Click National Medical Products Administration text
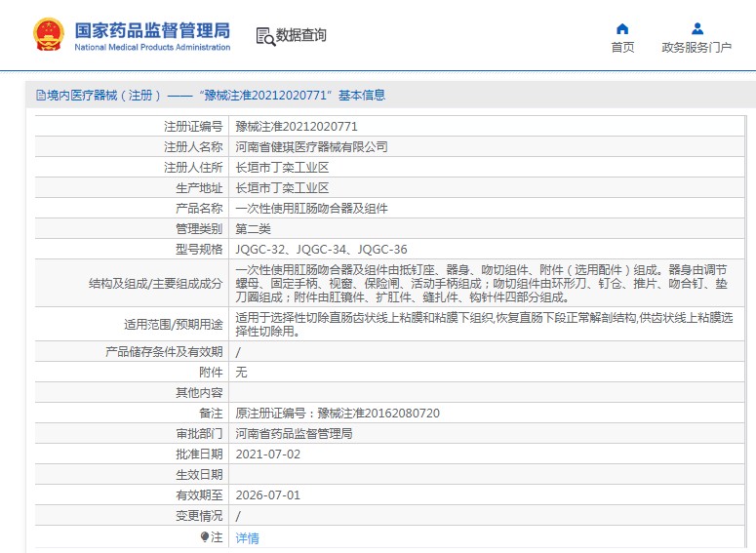756x553 pixels. (152, 47)
